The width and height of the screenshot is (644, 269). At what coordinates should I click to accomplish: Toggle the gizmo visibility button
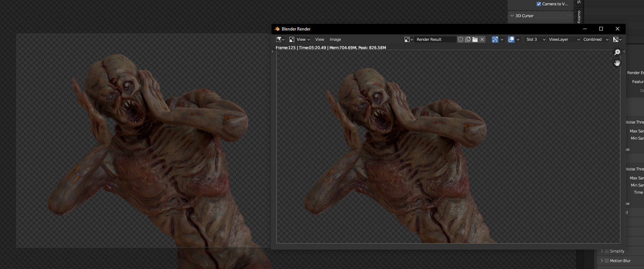(495, 39)
